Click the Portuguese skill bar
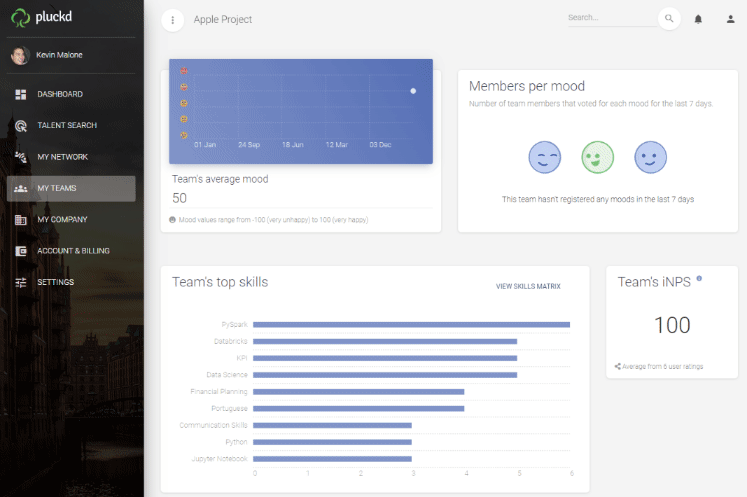This screenshot has width=747, height=497. tap(358, 409)
